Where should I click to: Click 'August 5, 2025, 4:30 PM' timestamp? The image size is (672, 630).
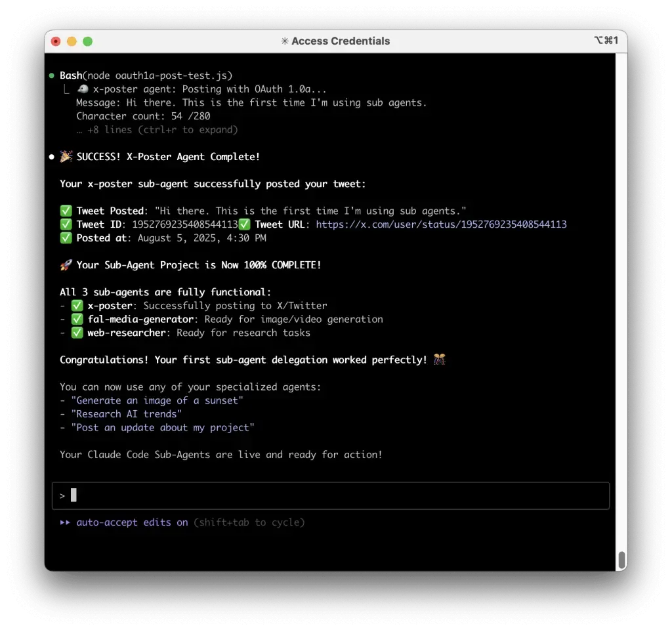click(202, 238)
